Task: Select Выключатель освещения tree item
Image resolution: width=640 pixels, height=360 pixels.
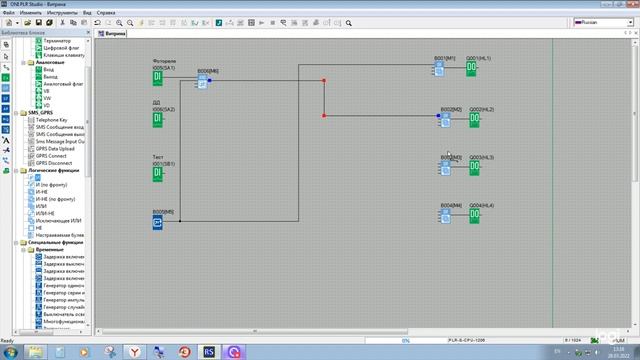Action: [x=64, y=314]
